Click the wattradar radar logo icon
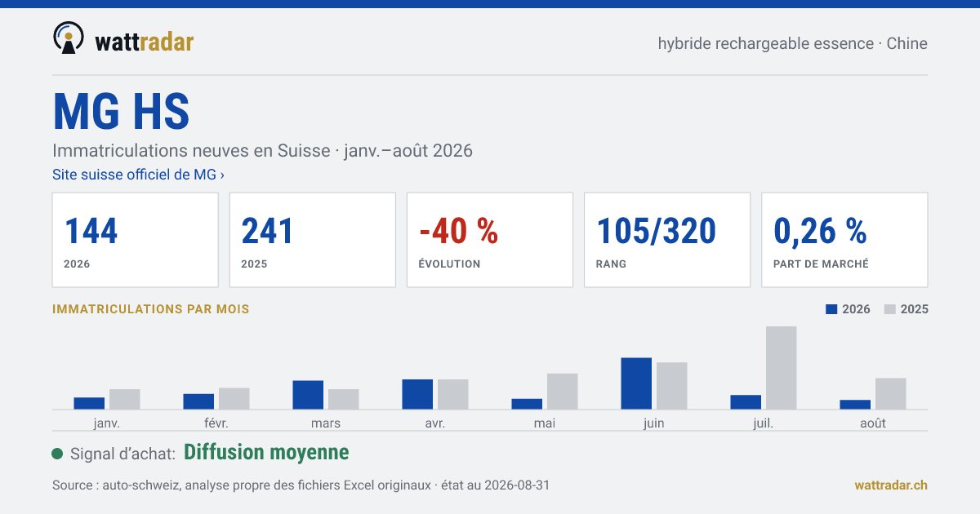 (x=69, y=38)
